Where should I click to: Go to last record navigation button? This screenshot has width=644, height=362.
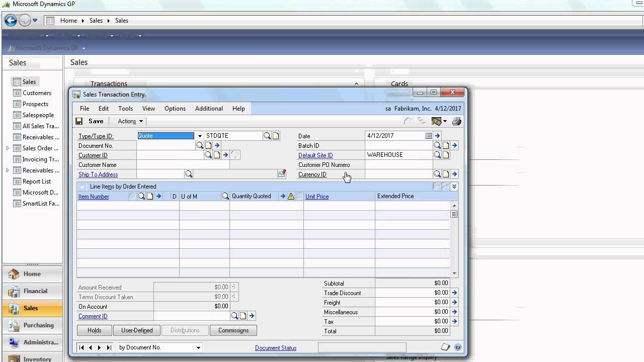[x=109, y=347]
